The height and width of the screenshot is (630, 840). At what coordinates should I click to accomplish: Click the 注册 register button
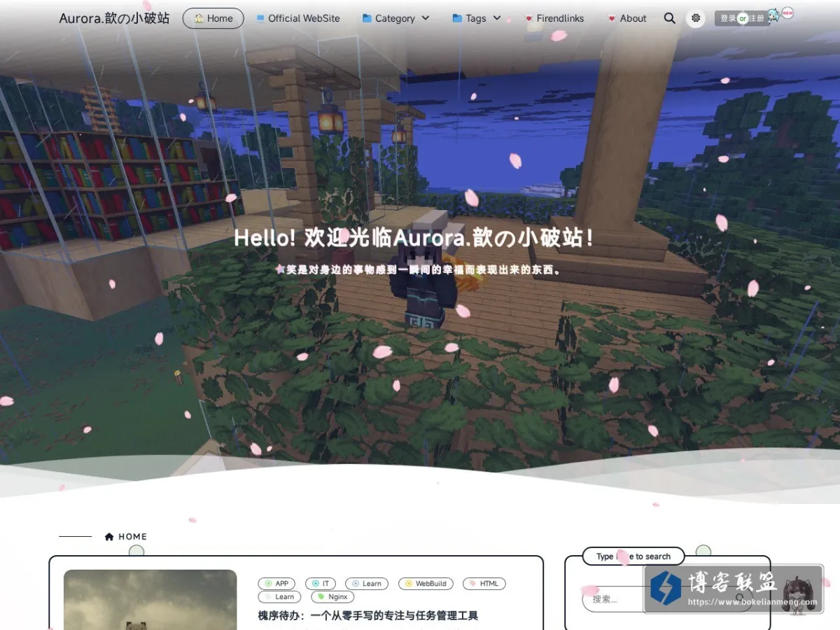click(x=757, y=19)
